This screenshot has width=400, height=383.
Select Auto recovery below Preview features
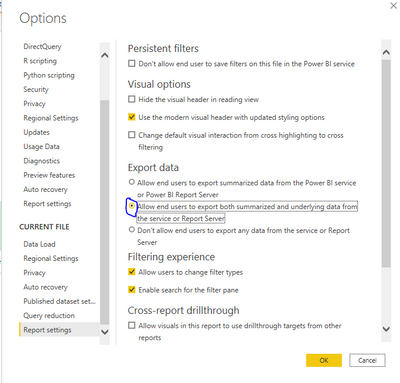(x=45, y=190)
